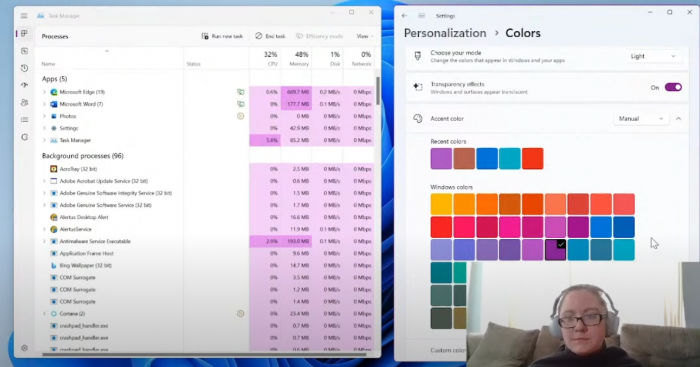This screenshot has height=367, width=700.
Task: Expand the Microsoft Word process group
Action: pyautogui.click(x=44, y=104)
